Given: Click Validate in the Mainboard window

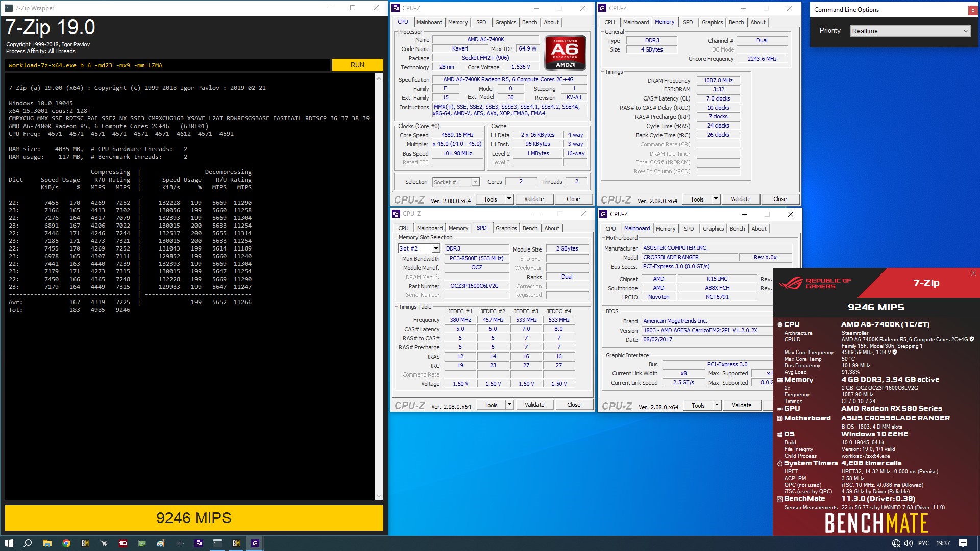Looking at the screenshot, I should pyautogui.click(x=742, y=405).
